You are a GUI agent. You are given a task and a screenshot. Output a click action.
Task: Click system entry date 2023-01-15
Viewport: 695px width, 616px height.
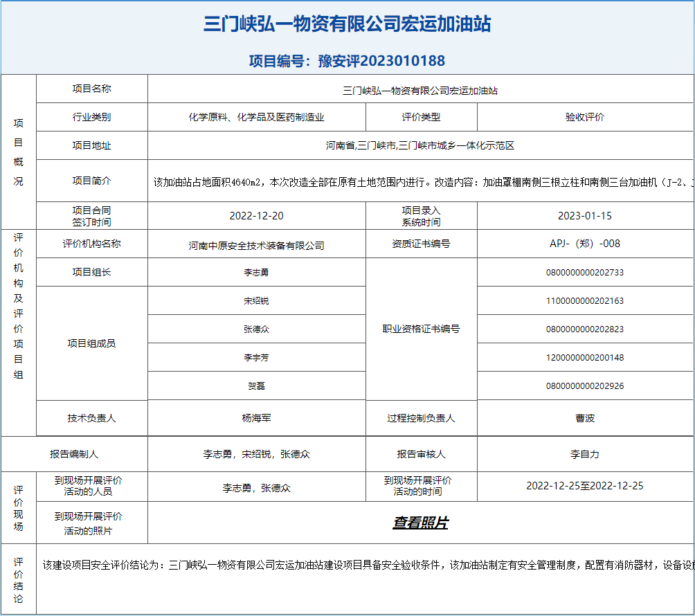(585, 216)
